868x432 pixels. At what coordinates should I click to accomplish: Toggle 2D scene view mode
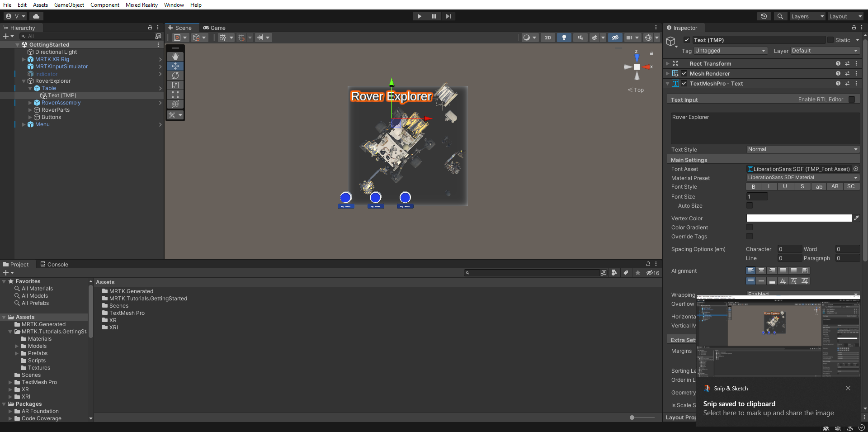point(547,38)
